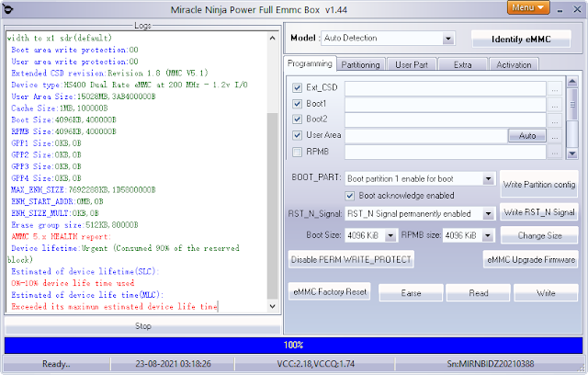
Task: Uncheck the Boot1 checkbox
Action: (297, 104)
